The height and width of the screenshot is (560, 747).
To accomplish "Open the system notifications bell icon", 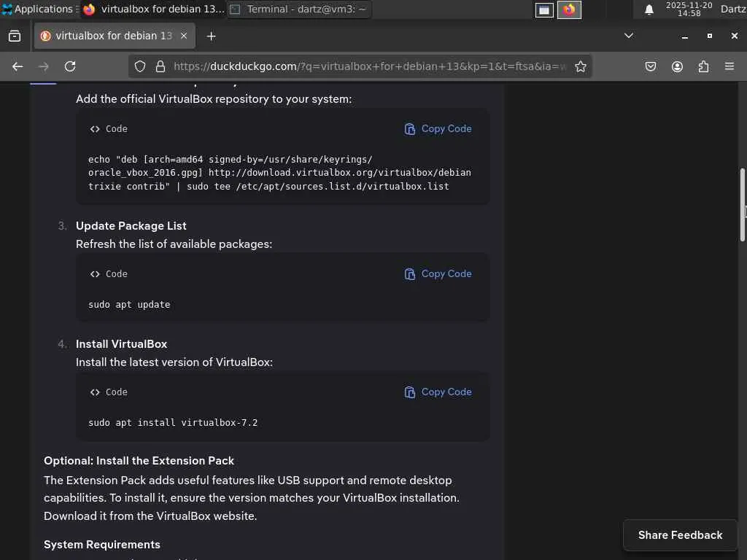I will point(649,9).
